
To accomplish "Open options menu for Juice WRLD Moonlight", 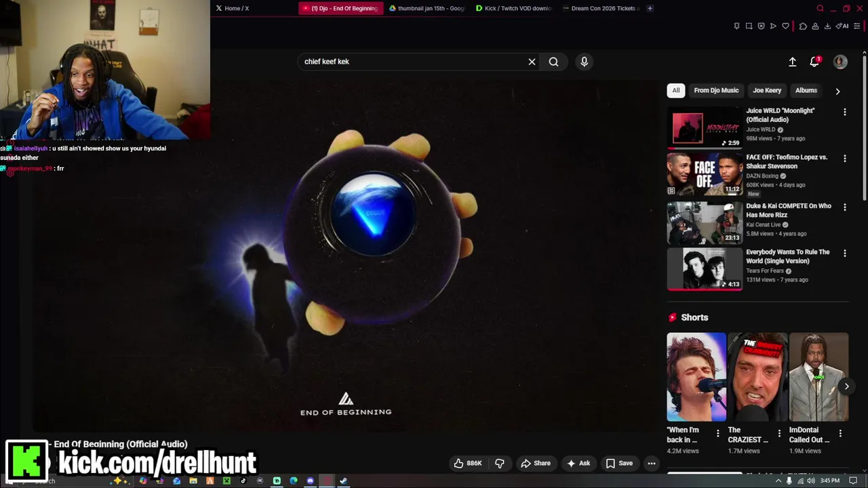I will click(x=844, y=112).
